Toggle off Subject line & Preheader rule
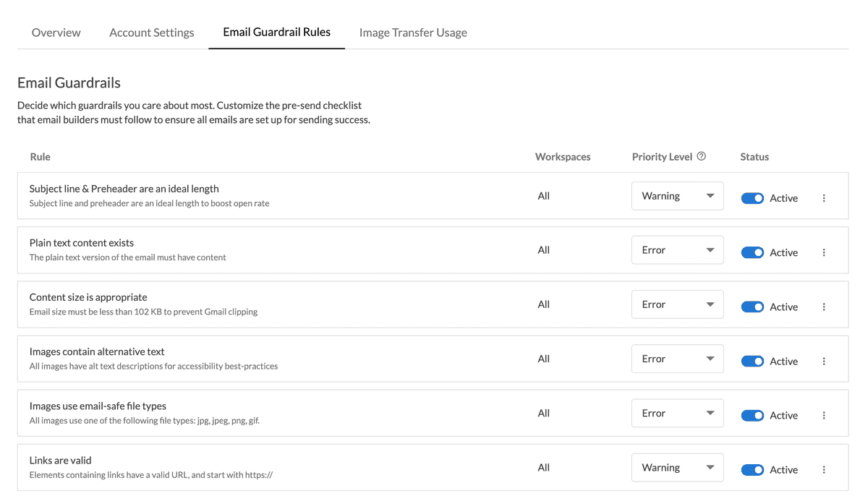The image size is (868, 496). 752,197
